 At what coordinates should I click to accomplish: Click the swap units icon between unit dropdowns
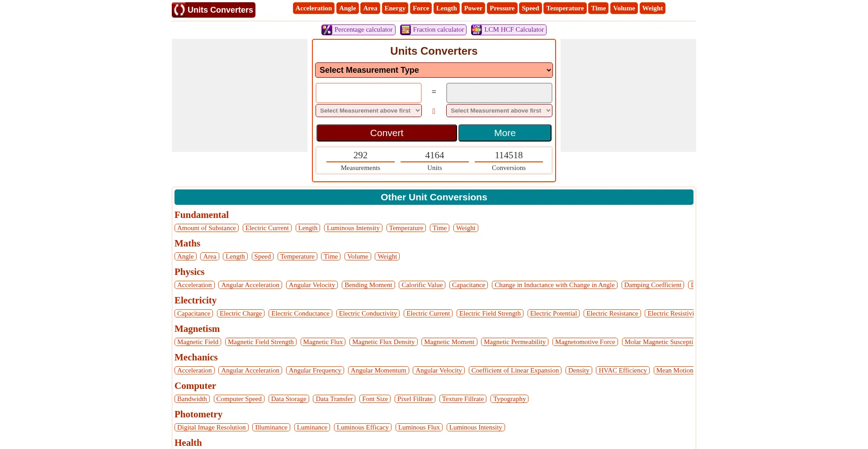click(x=434, y=111)
